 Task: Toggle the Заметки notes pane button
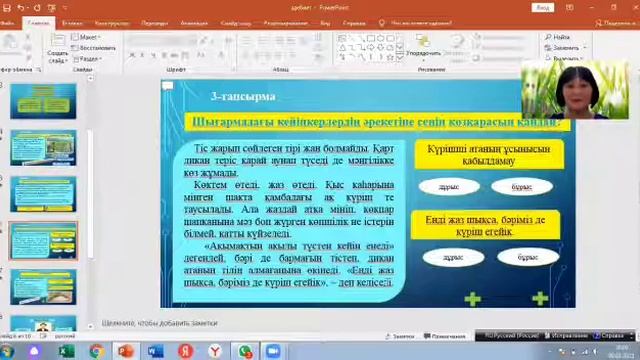tap(400, 336)
